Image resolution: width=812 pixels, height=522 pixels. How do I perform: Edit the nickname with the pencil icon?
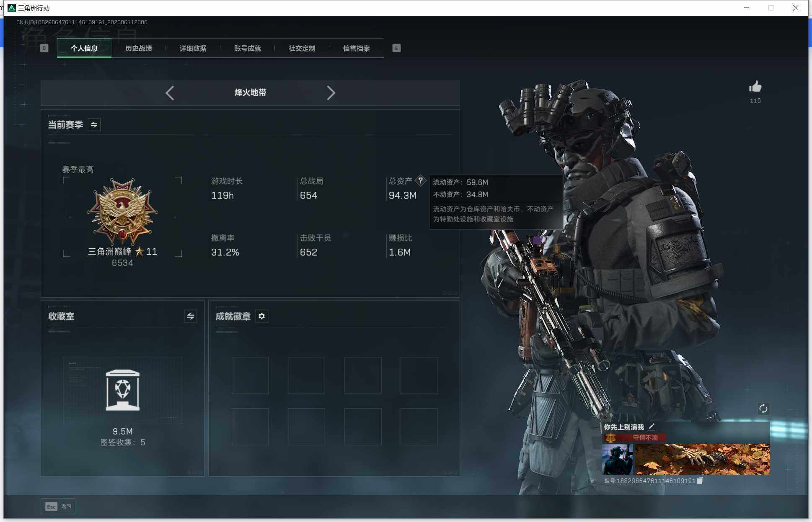point(652,427)
